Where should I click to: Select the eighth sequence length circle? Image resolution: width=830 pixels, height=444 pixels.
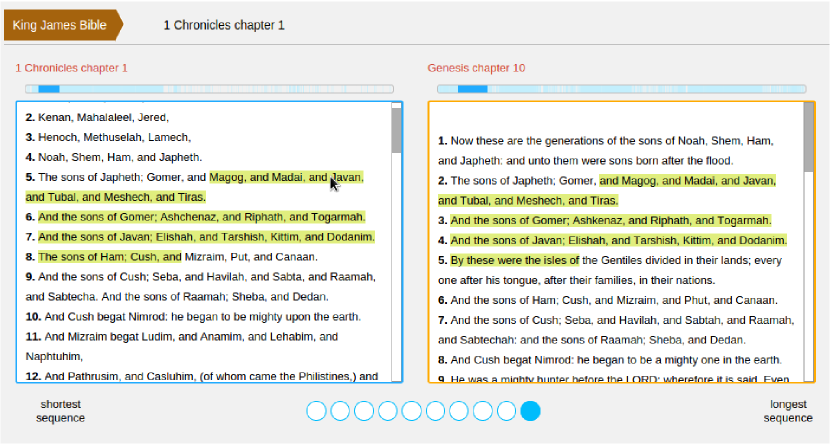(x=483, y=411)
